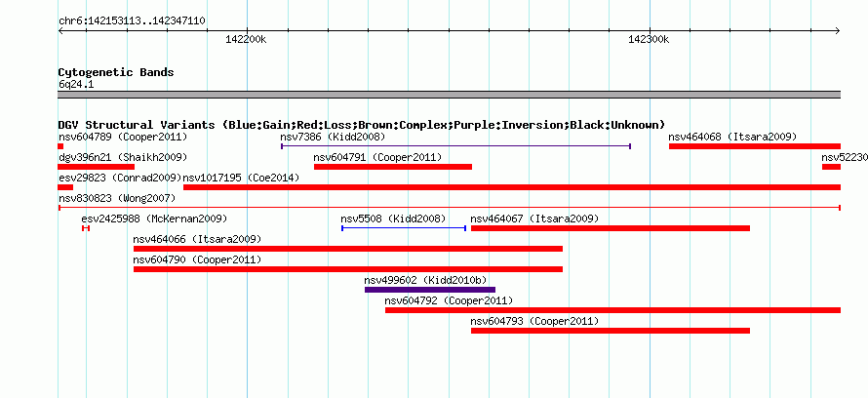
Task: Select the 6q24.1 band label
Action: pyautogui.click(x=76, y=84)
